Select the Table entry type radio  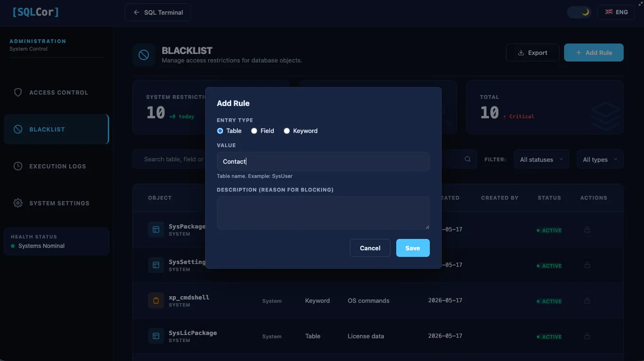point(220,131)
